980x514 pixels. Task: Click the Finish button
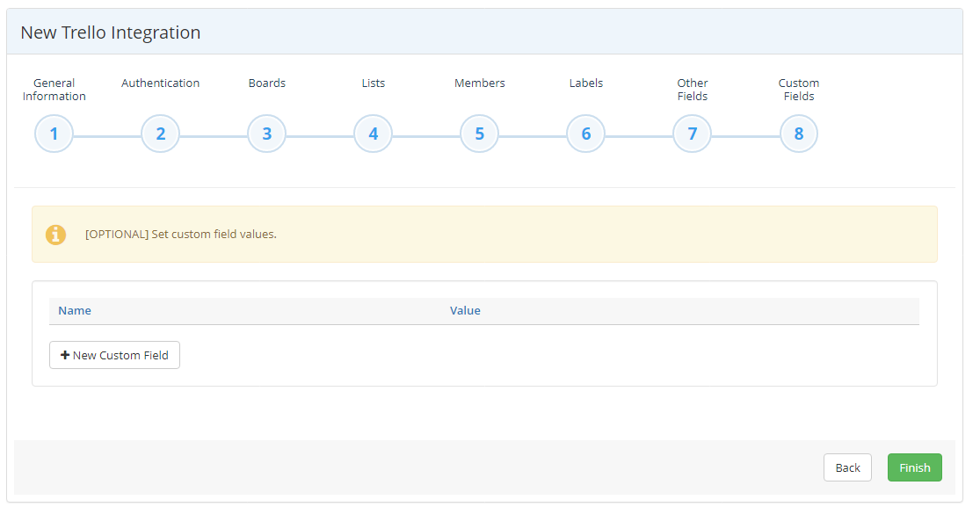[x=914, y=467]
